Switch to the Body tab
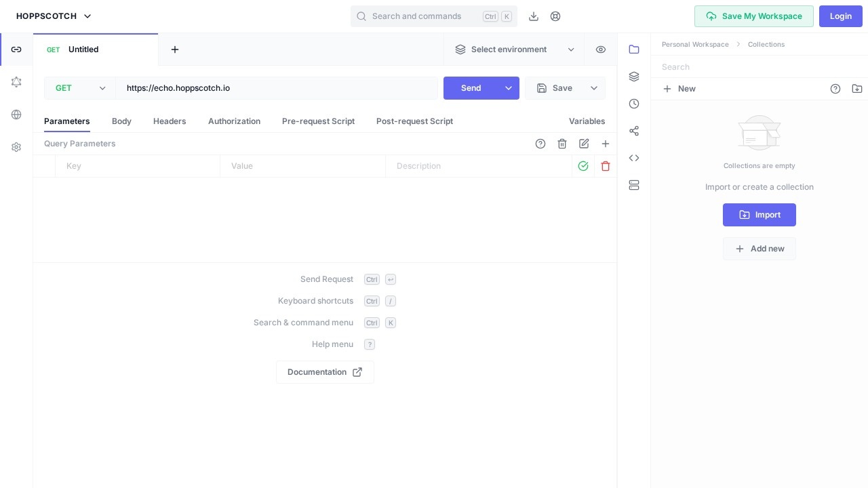The height and width of the screenshot is (488, 868). point(121,121)
